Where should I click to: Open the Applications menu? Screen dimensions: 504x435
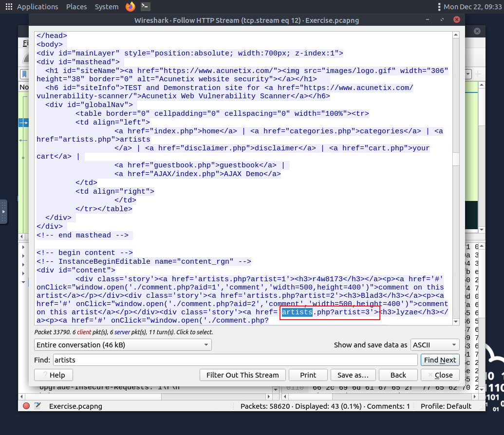(37, 7)
